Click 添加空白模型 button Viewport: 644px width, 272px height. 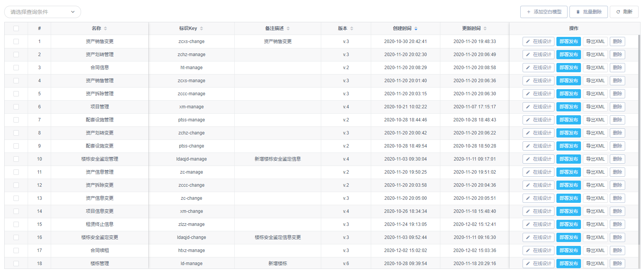point(544,12)
